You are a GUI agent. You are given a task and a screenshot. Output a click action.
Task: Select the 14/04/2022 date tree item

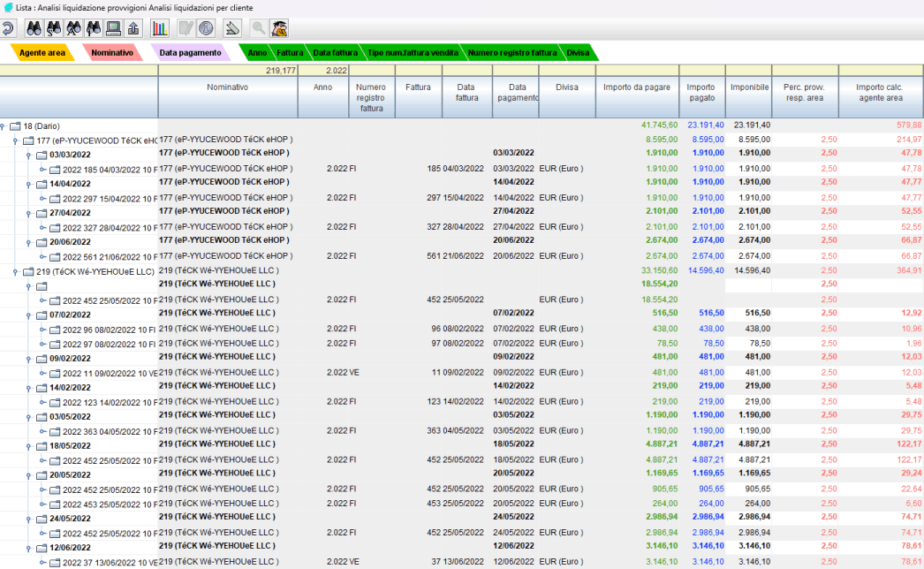70,184
